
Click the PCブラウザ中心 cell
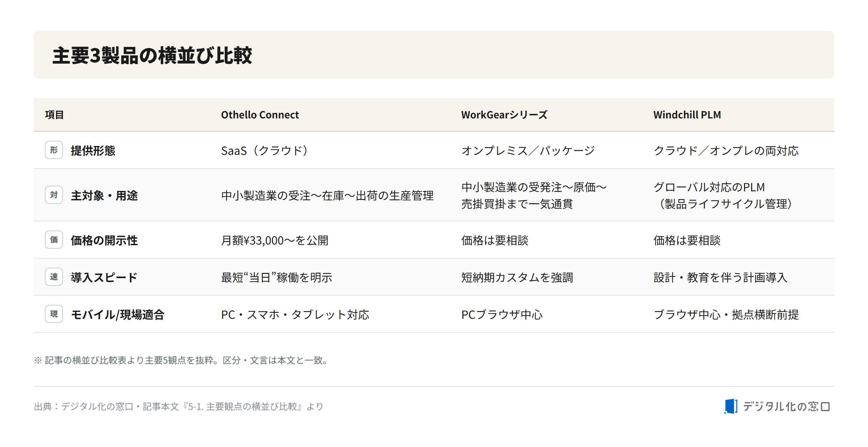pyautogui.click(x=502, y=315)
